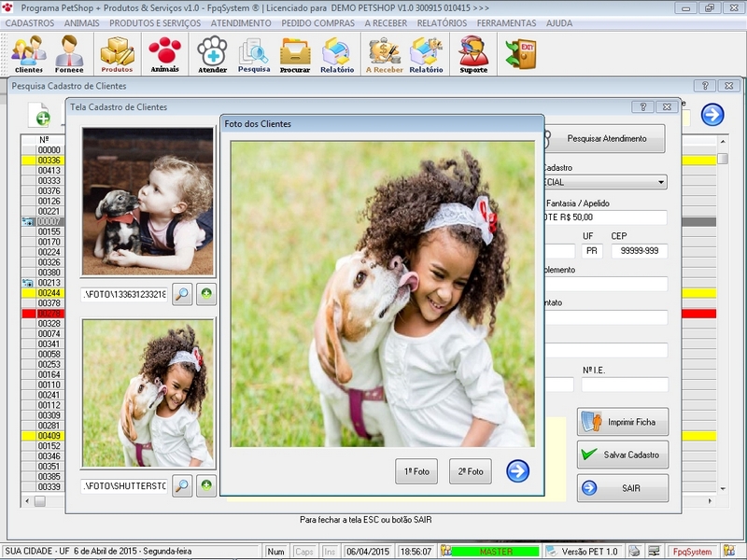Click the UF field showing PR
Viewport: 747px width, 560px height.
(x=592, y=251)
